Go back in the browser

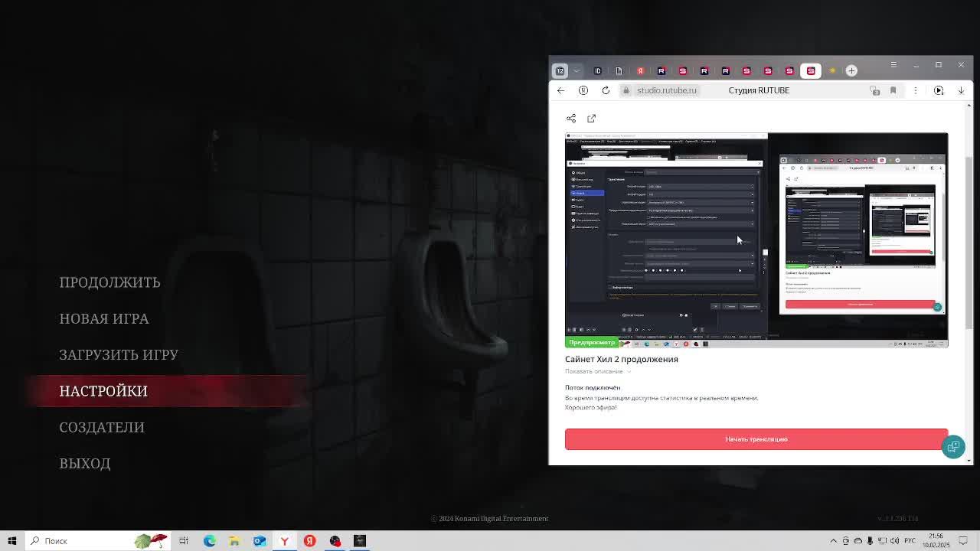click(561, 90)
